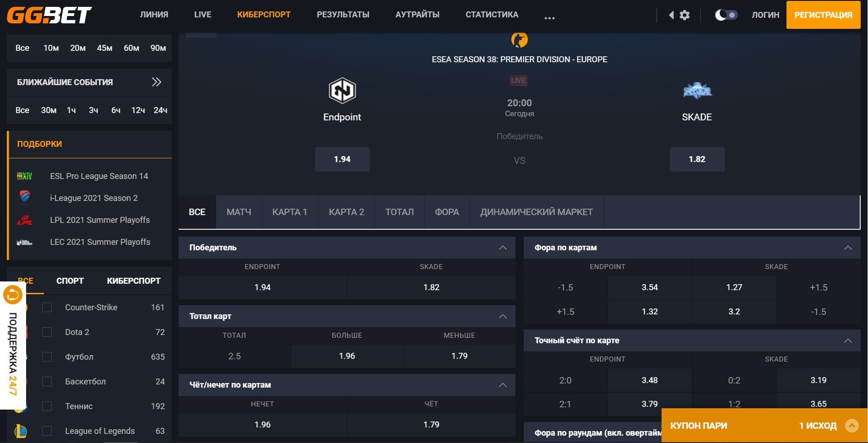Select the КИБЕРСПОРТ sidebar tab

134,281
